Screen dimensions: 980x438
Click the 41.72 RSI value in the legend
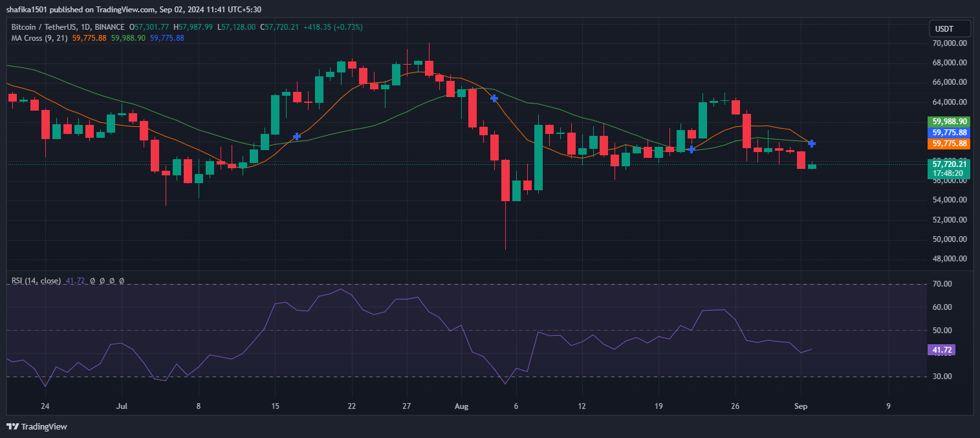[73, 281]
